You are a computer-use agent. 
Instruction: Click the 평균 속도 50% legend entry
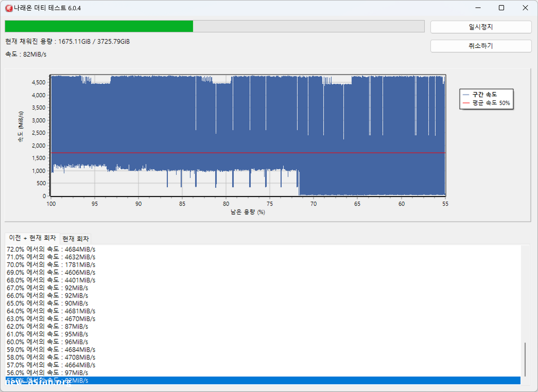tap(486, 103)
